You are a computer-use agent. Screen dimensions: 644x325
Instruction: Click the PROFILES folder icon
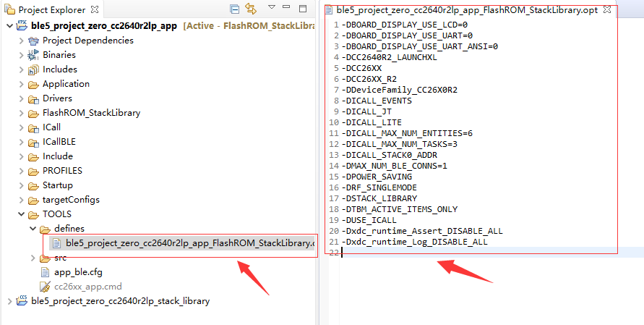click(x=33, y=172)
